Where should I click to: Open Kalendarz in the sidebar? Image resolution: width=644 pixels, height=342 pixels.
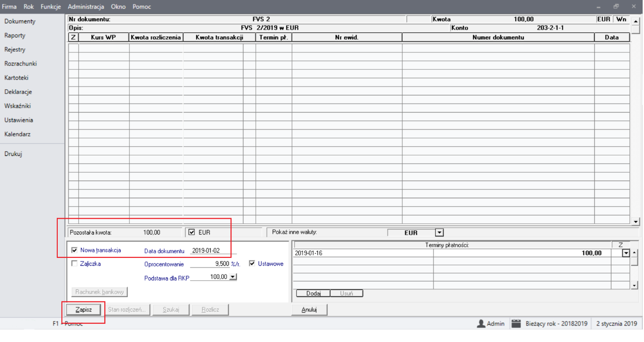[x=17, y=134]
